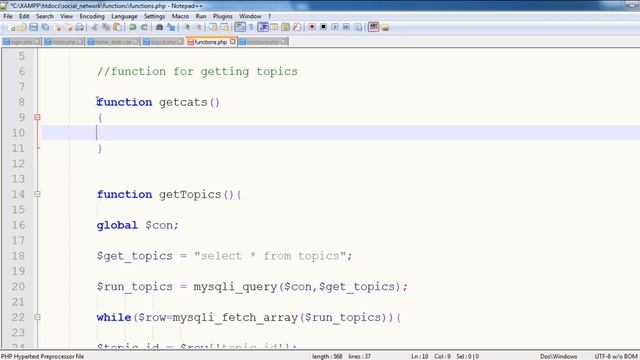Click the Paste clipboard toolbar icon
The image size is (640, 360).
tap(118, 27)
